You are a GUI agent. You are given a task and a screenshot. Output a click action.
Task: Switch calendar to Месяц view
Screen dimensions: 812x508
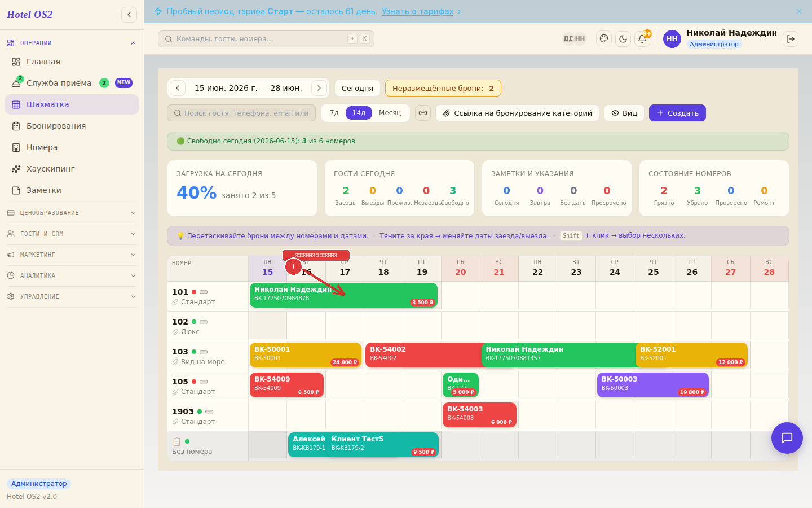point(390,113)
